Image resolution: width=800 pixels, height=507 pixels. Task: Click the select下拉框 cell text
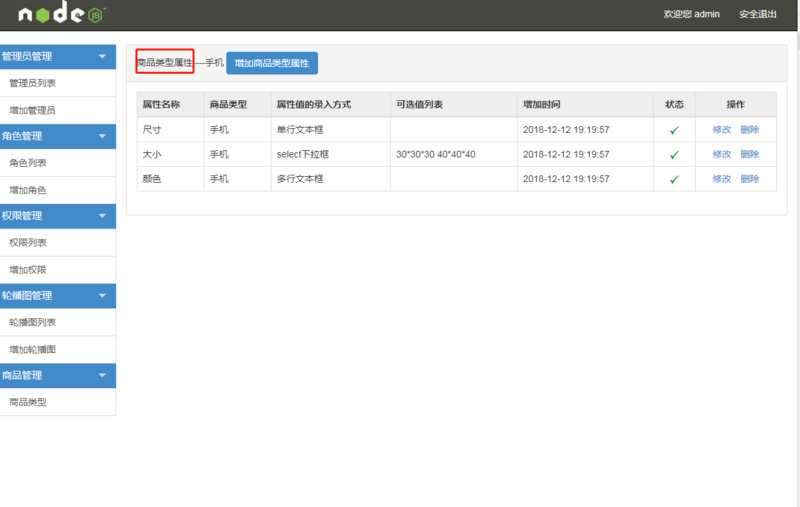click(303, 154)
